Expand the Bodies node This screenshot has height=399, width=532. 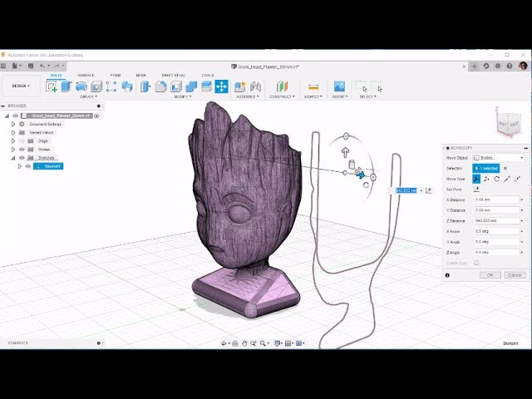[x=13, y=150]
